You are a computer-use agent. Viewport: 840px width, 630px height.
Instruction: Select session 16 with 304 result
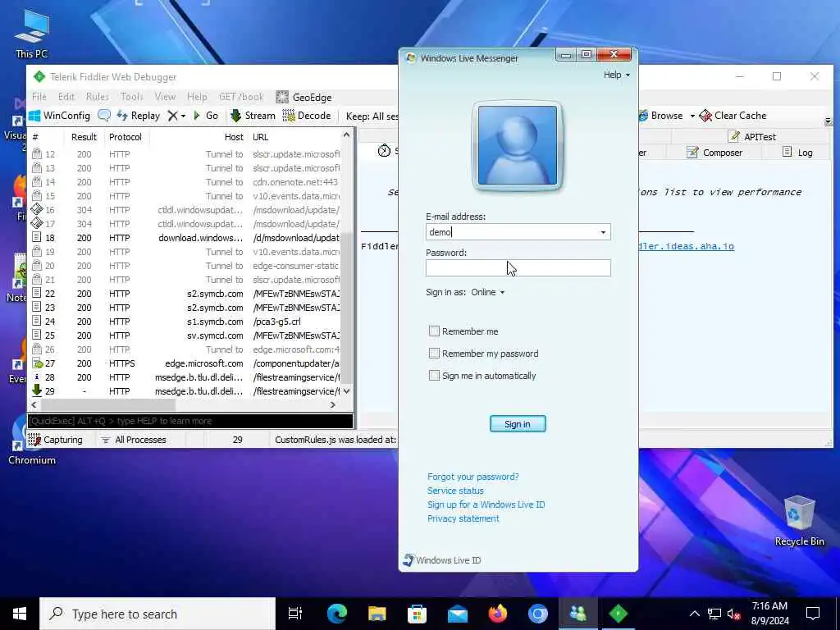(185, 210)
